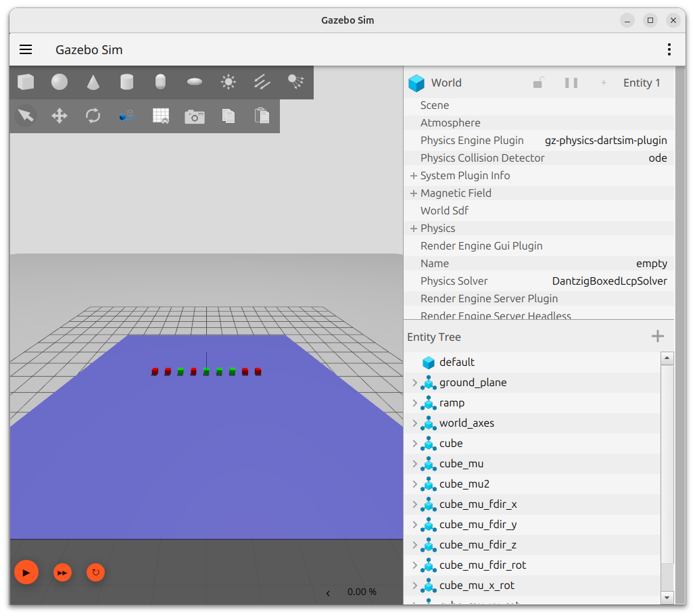Insert a cone shape

(93, 82)
